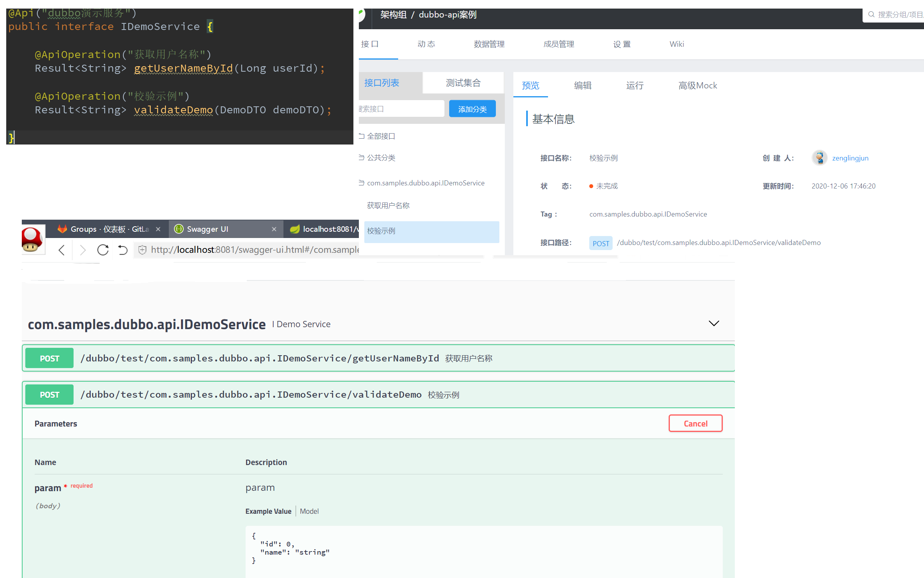Switch to the 测试集合 tab
The width and height of the screenshot is (924, 578).
[x=463, y=83]
